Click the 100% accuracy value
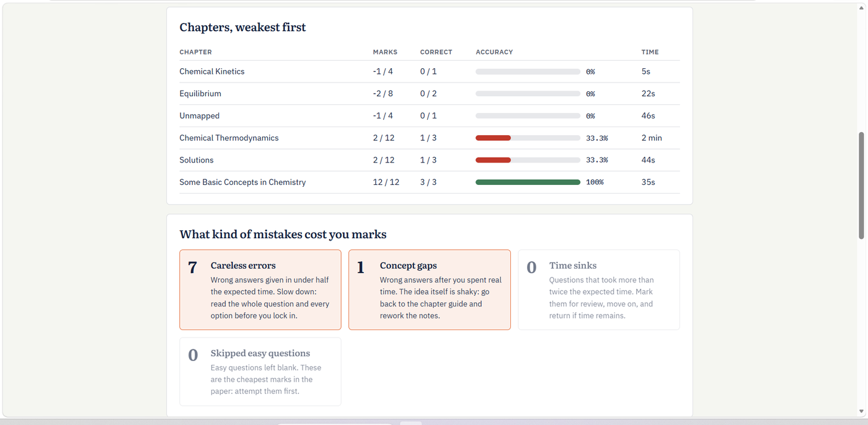Image resolution: width=868 pixels, height=425 pixels. pyautogui.click(x=595, y=182)
